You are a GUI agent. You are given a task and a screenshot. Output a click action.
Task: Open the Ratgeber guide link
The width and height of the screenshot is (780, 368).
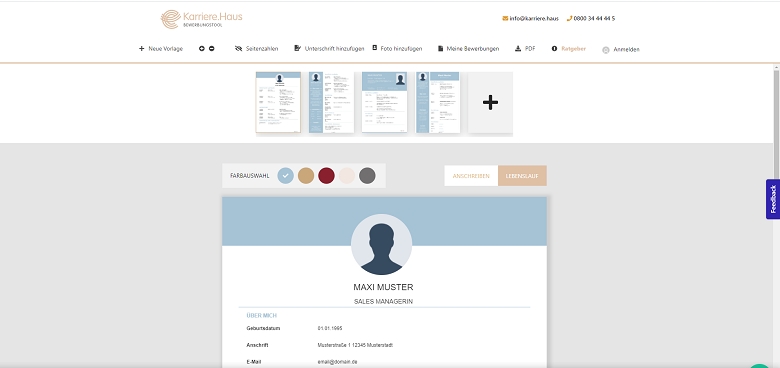pyautogui.click(x=574, y=49)
